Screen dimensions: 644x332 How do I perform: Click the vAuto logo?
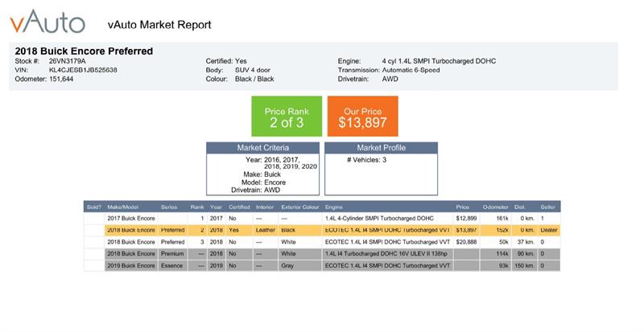(47, 22)
